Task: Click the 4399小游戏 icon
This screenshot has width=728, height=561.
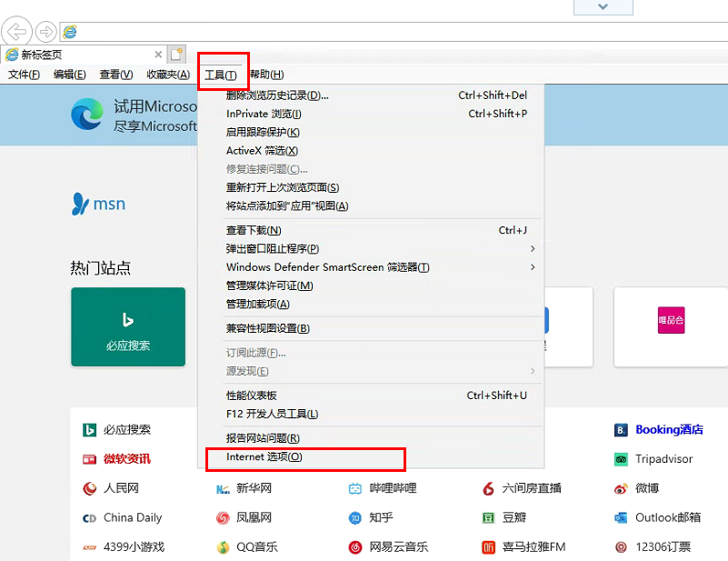Action: (x=89, y=547)
